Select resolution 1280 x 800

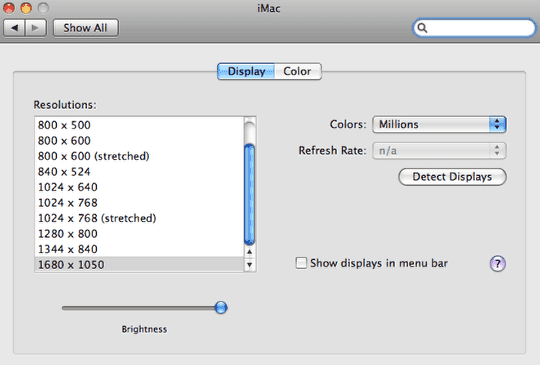point(139,233)
